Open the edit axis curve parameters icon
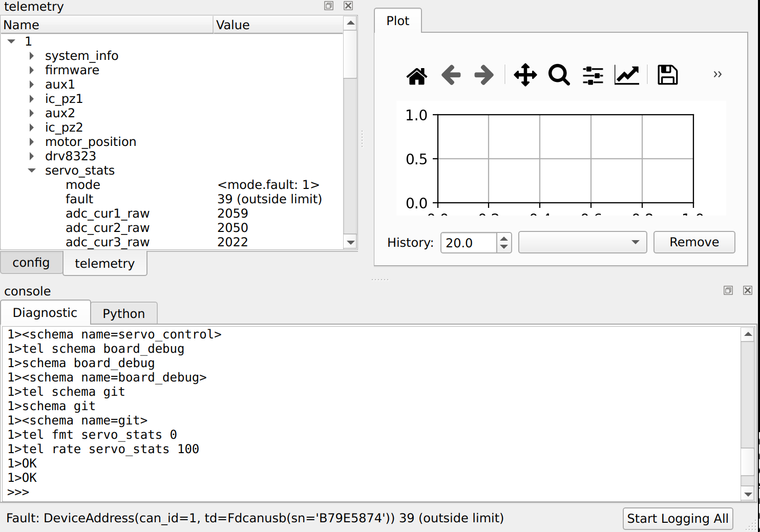 point(627,75)
